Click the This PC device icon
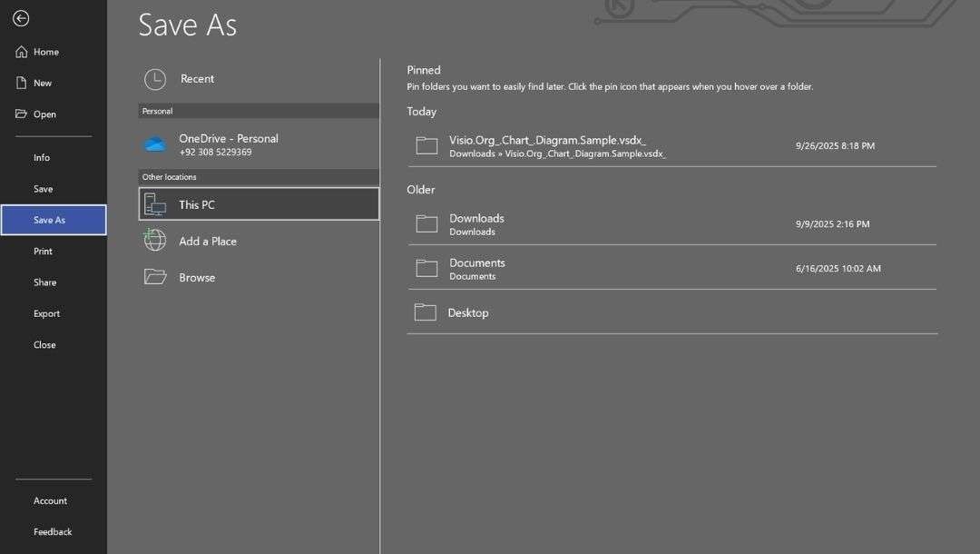 pyautogui.click(x=154, y=203)
